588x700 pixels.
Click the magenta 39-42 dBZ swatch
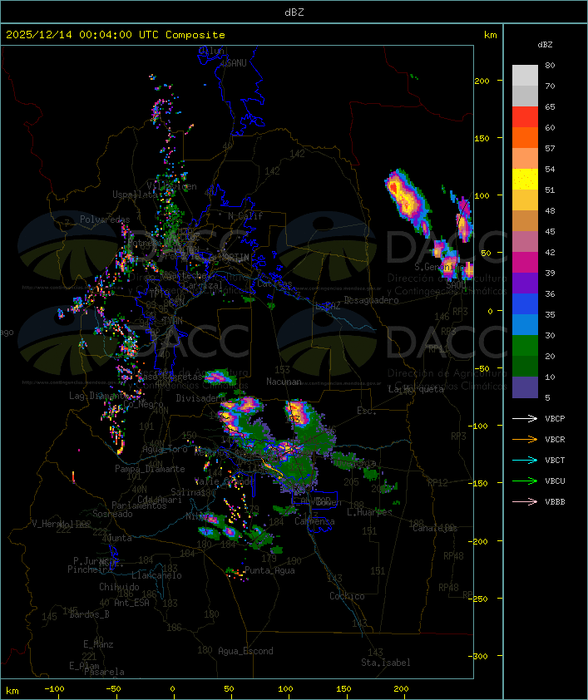(525, 263)
